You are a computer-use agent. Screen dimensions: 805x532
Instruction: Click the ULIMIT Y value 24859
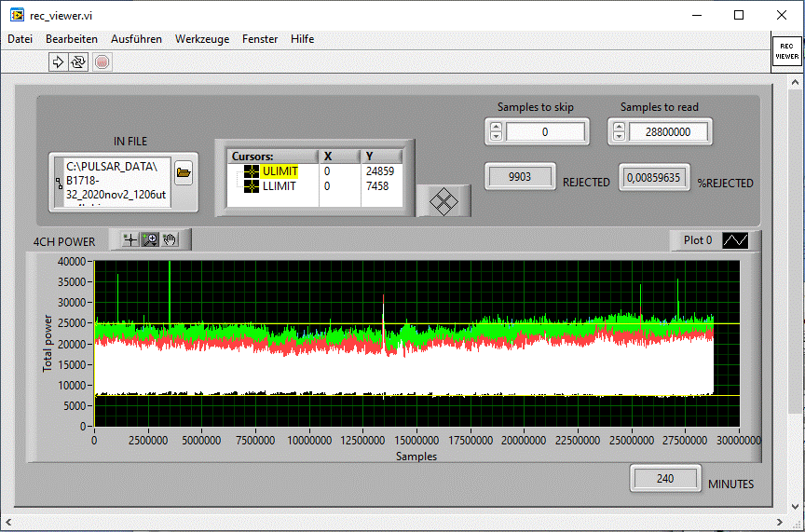click(x=380, y=171)
